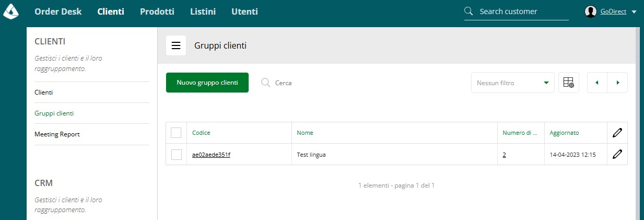This screenshot has width=644, height=220.
Task: Open the Listini menu
Action: (x=203, y=11)
